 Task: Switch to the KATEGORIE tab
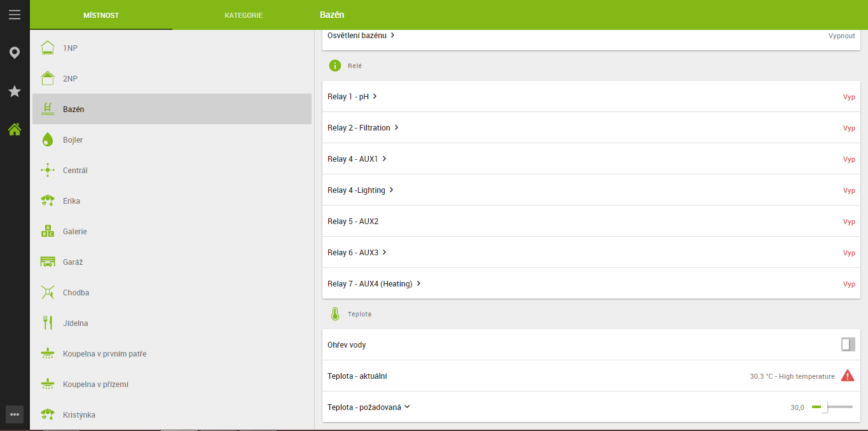click(x=244, y=15)
